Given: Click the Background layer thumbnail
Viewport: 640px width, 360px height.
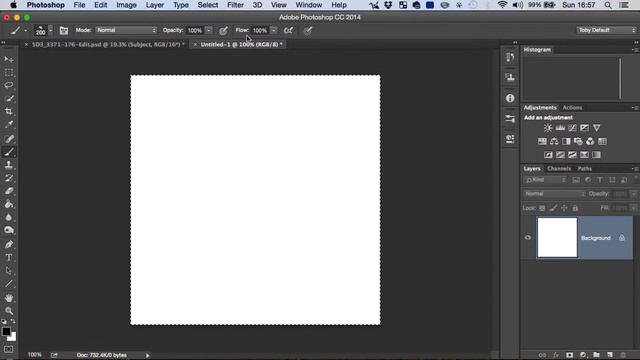Looking at the screenshot, I should pyautogui.click(x=557, y=238).
